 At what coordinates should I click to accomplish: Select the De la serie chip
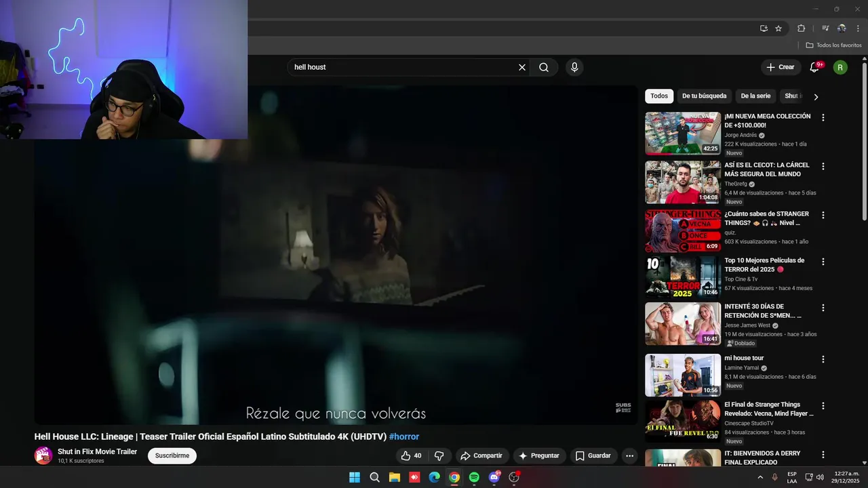click(755, 96)
